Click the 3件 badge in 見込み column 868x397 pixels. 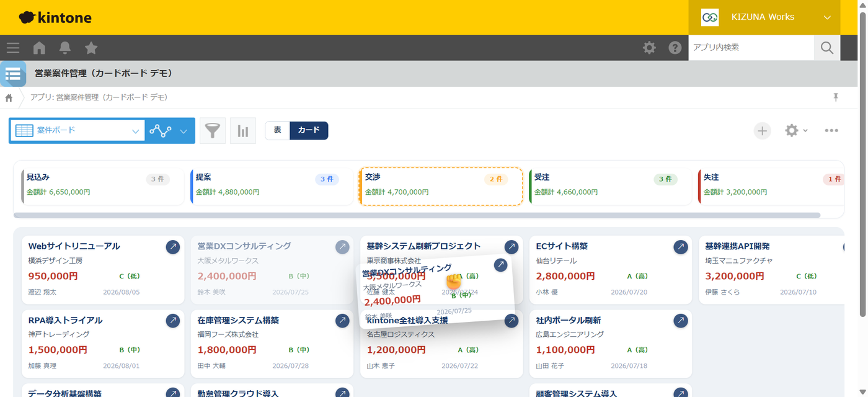[x=158, y=179]
